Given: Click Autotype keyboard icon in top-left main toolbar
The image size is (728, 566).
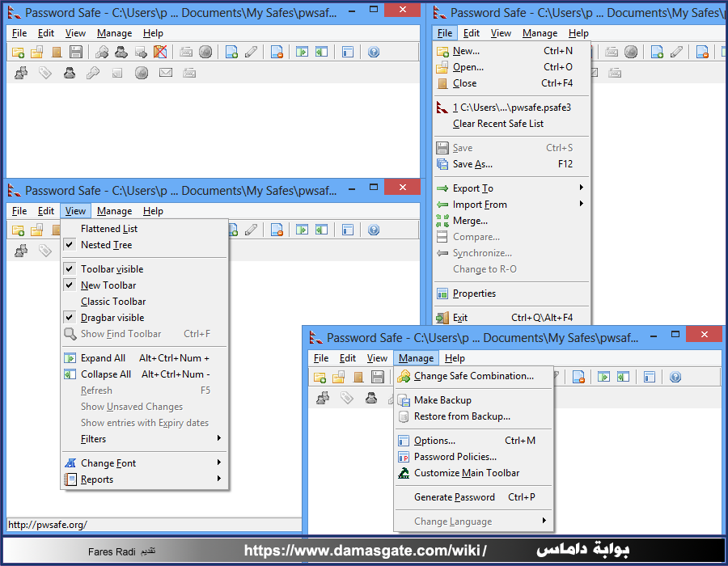Looking at the screenshot, I should (186, 52).
